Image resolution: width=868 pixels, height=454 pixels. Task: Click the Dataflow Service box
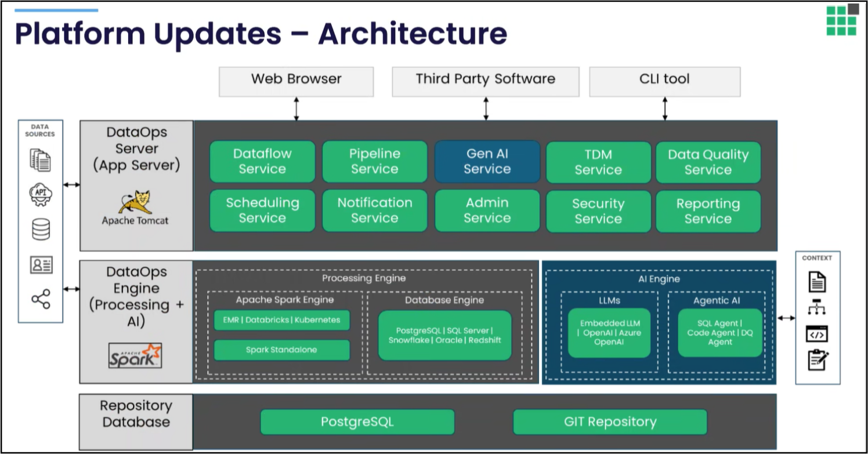[262, 162]
